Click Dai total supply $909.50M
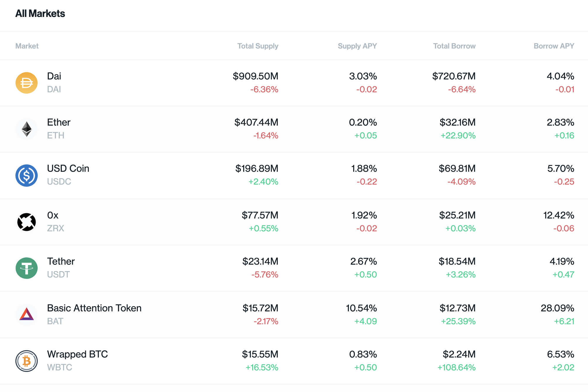The height and width of the screenshot is (392, 588). [255, 76]
